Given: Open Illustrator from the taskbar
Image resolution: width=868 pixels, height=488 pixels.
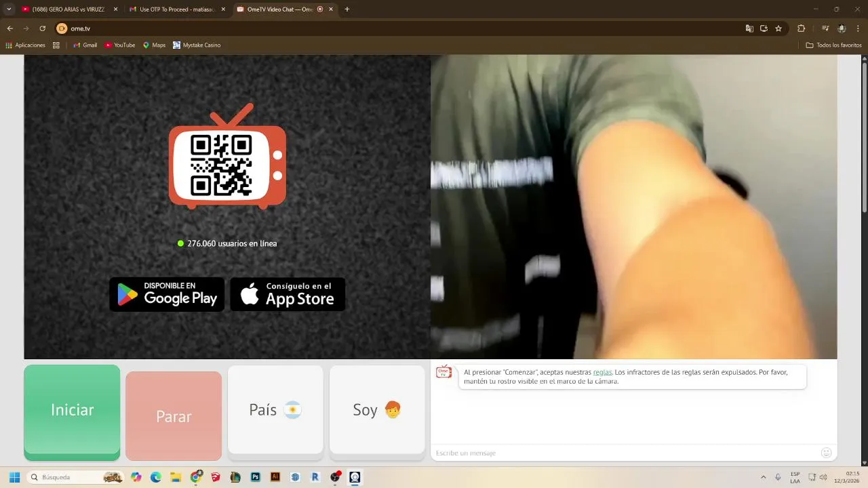Looking at the screenshot, I should coord(275,477).
